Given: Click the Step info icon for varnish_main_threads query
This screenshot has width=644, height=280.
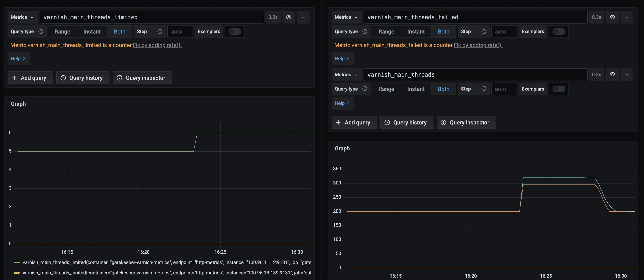Looking at the screenshot, I should point(484,89).
